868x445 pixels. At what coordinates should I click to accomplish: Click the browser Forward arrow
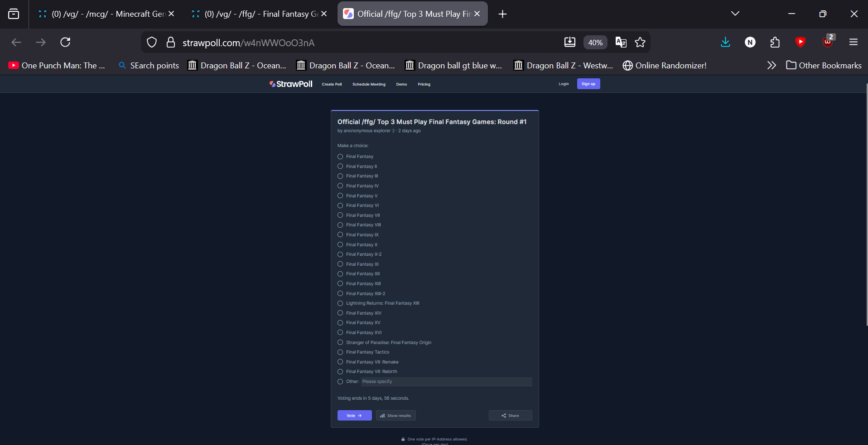[41, 43]
